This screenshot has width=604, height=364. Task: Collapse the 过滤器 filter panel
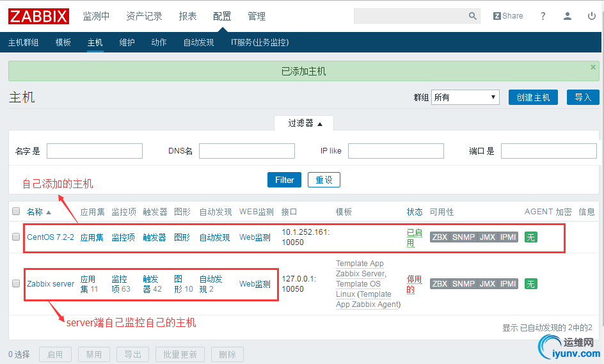305,123
